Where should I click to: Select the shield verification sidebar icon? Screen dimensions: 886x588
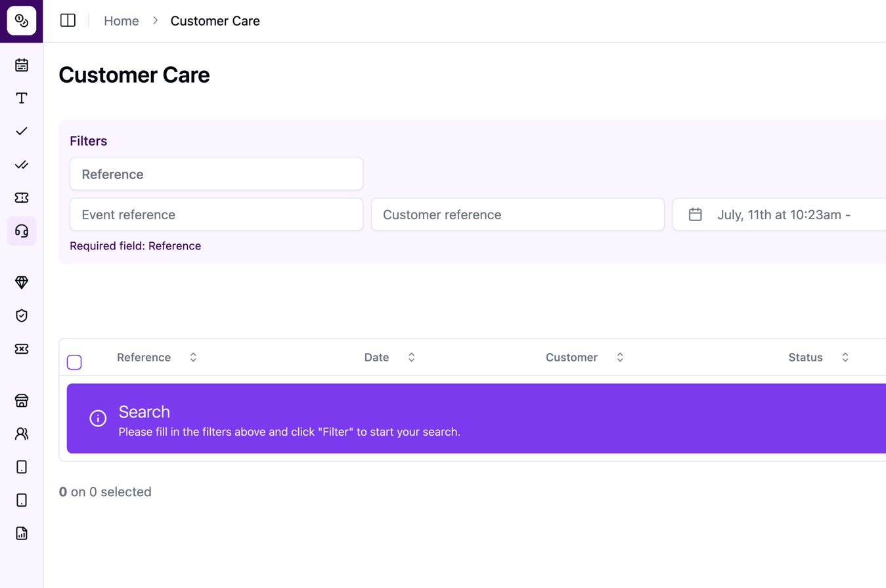(21, 316)
